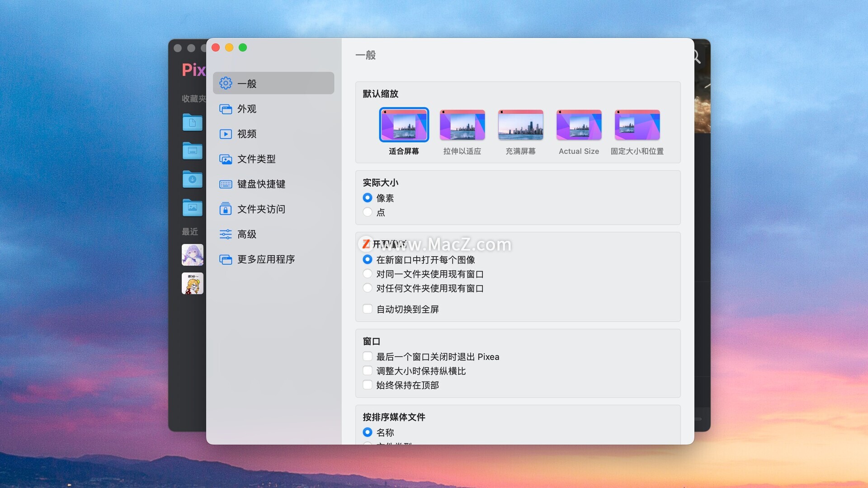
Task: Select the 像素 radio button
Action: pos(368,198)
